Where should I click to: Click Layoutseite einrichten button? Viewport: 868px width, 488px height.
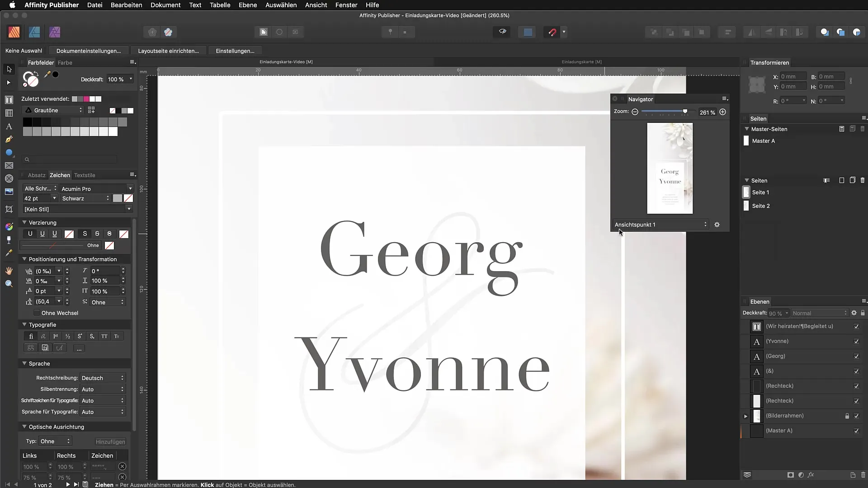tap(168, 51)
